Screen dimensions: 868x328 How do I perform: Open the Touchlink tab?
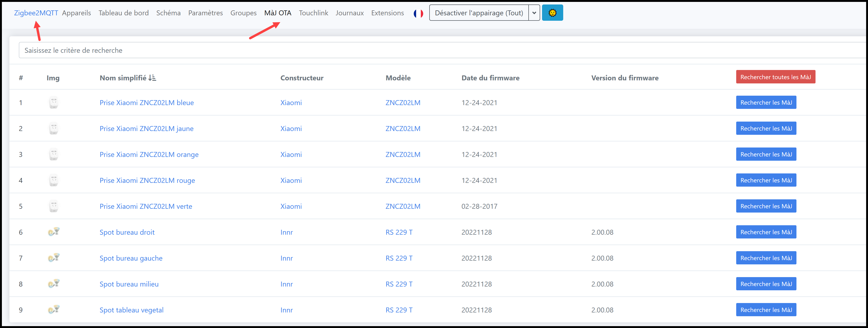[313, 13]
